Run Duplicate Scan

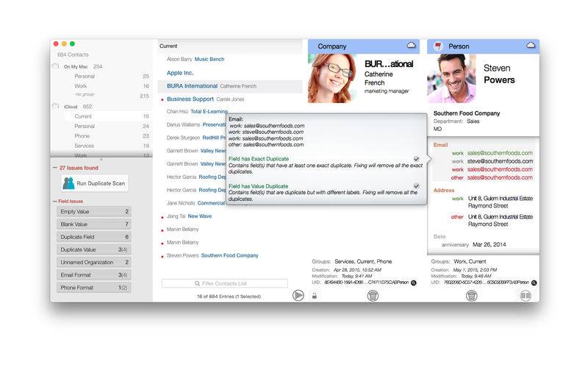point(95,183)
